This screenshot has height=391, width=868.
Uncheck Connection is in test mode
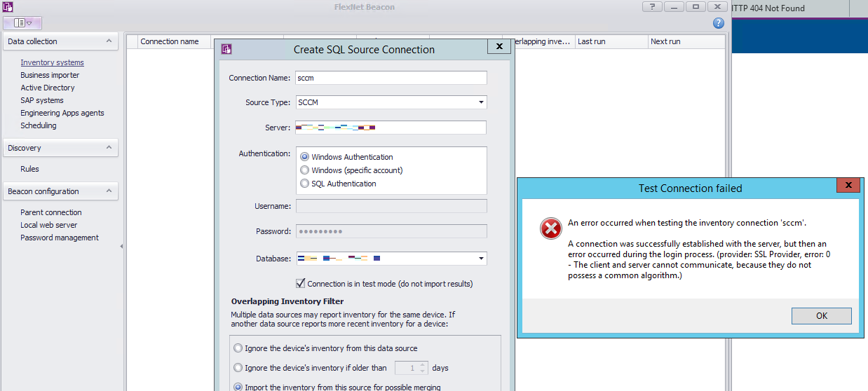(301, 284)
